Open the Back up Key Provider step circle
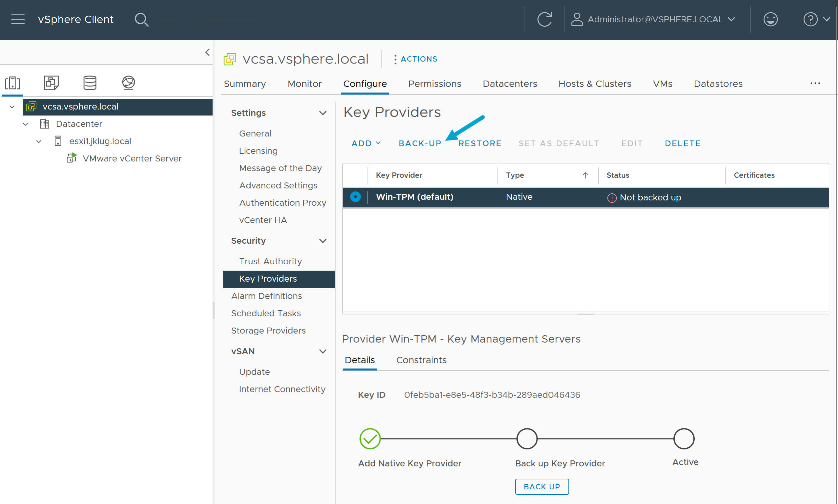Viewport: 838px width, 504px height. [x=526, y=438]
